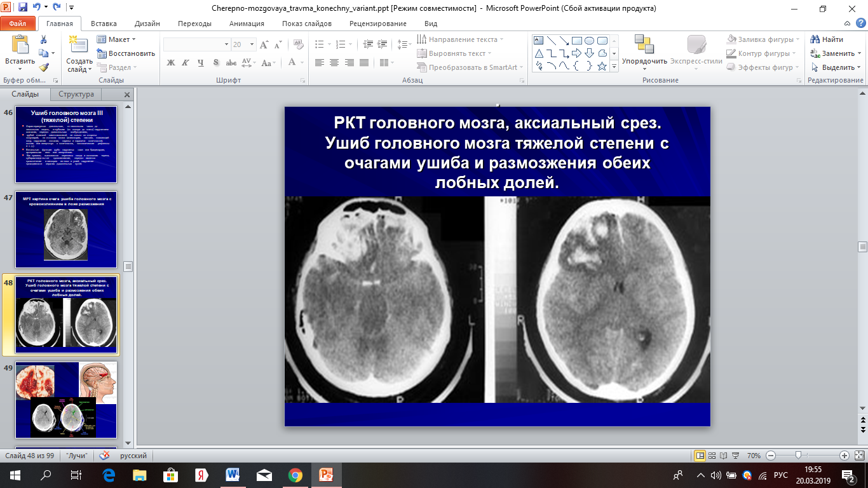Toggle text Shadow (S) formatting
Viewport: 868px width, 488px height.
pyautogui.click(x=216, y=62)
